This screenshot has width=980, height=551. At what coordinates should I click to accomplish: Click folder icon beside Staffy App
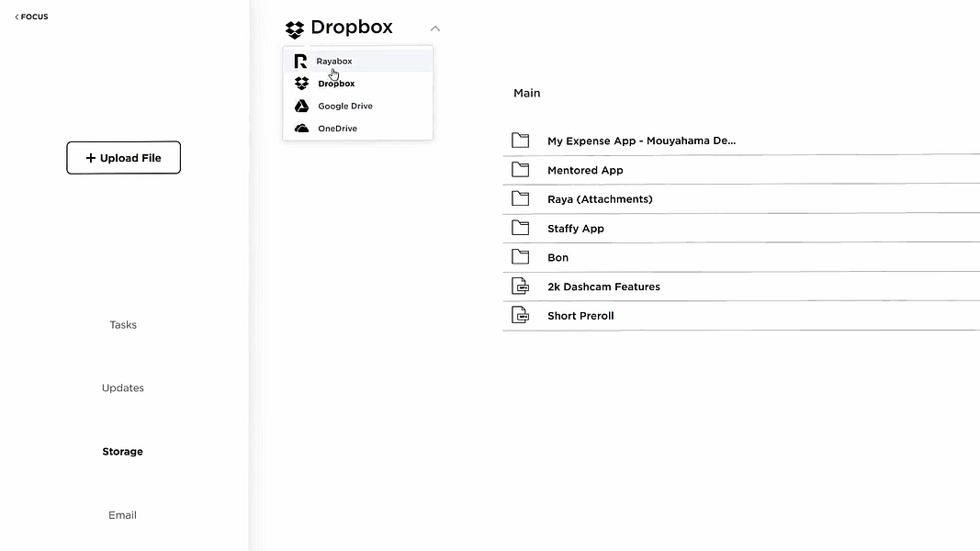click(x=520, y=228)
